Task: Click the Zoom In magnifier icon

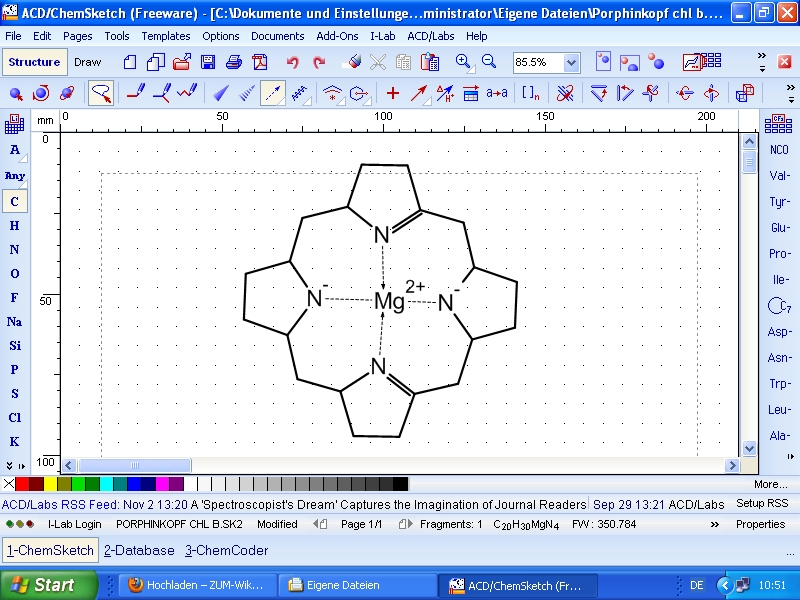Action: (463, 62)
